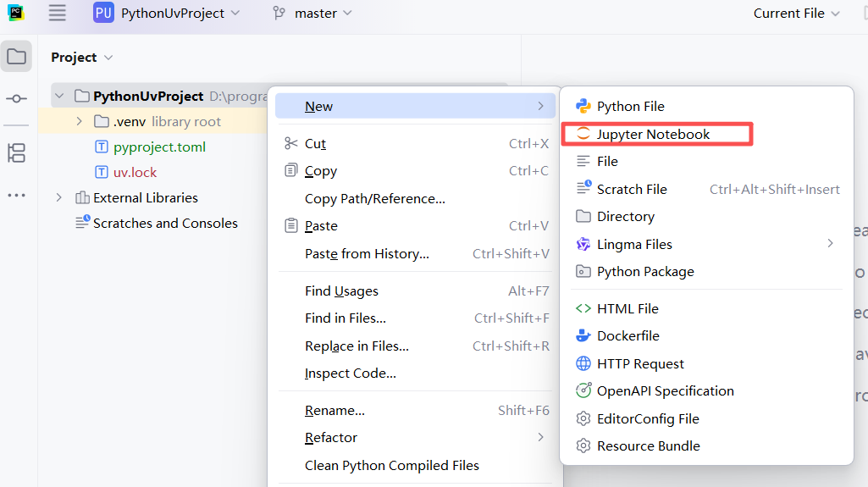The width and height of the screenshot is (868, 487).
Task: Click the scissors Cut icon
Action: 291,143
